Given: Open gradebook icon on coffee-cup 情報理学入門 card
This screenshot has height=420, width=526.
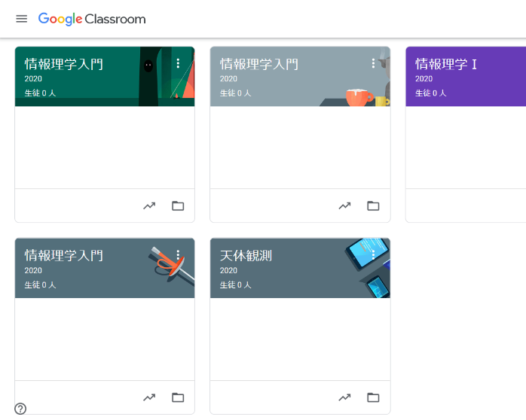Looking at the screenshot, I should click(344, 205).
